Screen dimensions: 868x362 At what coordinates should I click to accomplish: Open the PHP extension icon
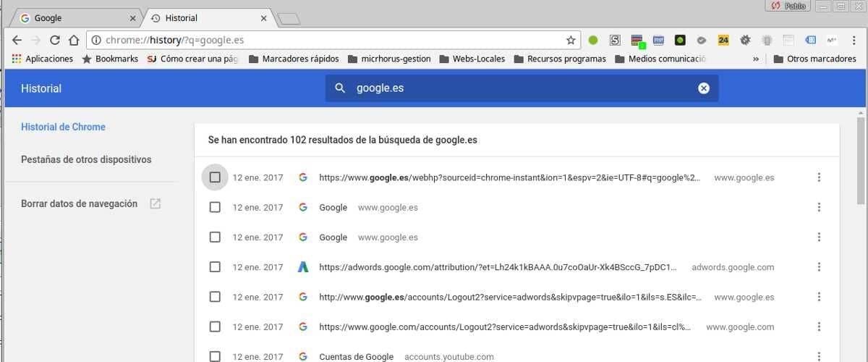click(x=658, y=41)
